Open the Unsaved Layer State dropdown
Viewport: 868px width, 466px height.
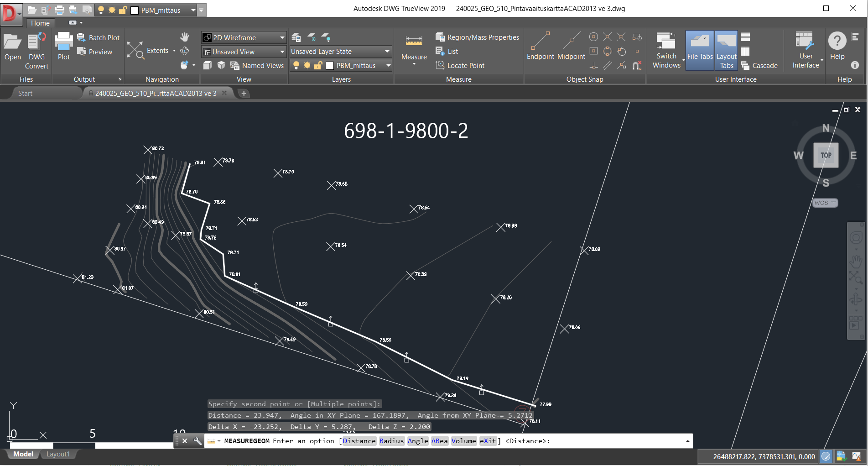(x=387, y=52)
